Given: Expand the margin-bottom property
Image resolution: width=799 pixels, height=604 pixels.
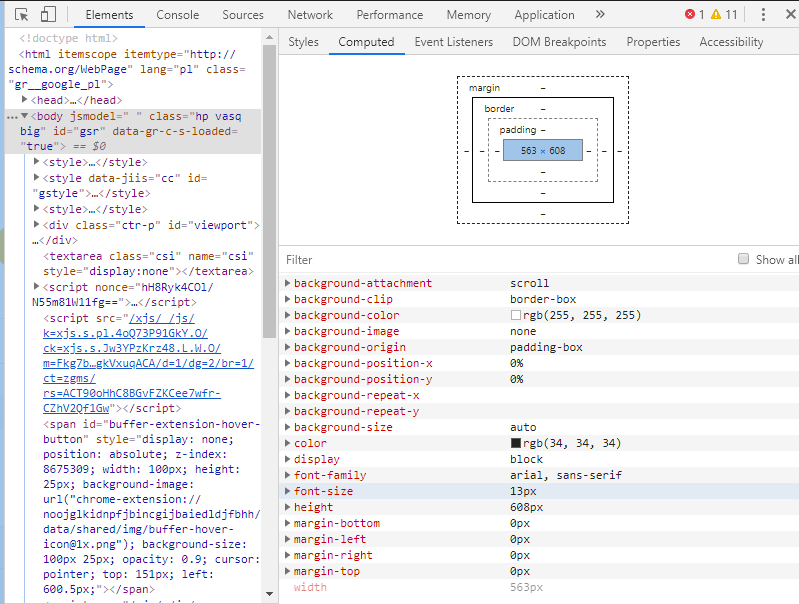Looking at the screenshot, I should 287,523.
